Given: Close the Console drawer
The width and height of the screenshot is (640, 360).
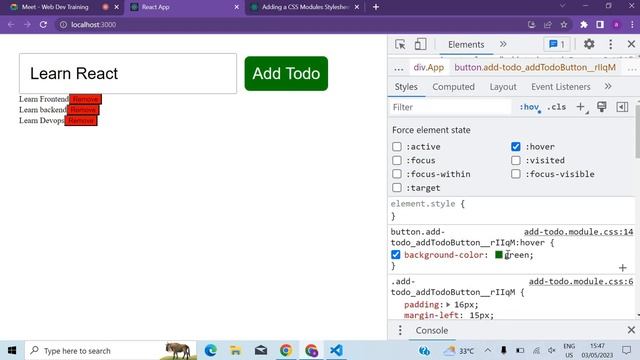Looking at the screenshot, I should coord(631,330).
